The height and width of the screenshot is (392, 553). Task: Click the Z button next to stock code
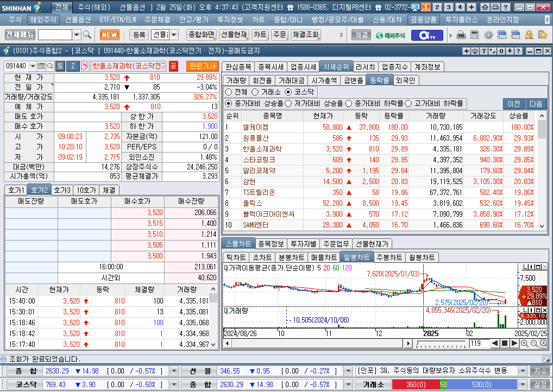coord(73,66)
